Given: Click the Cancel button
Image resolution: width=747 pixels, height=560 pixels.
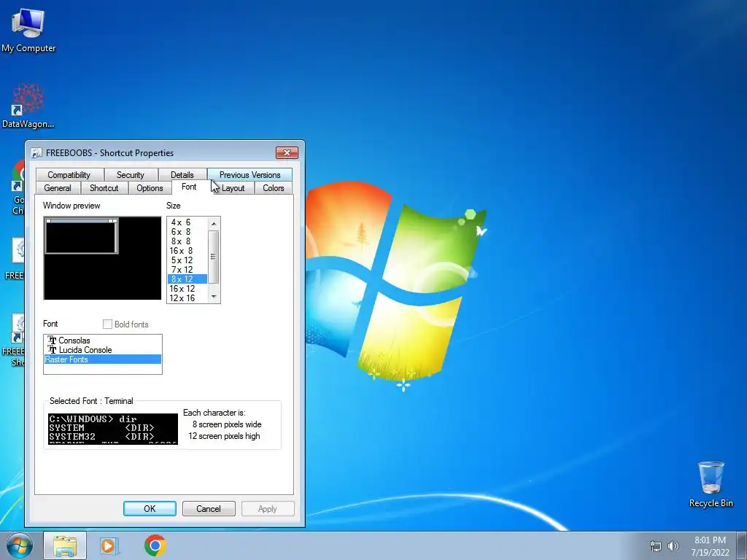Looking at the screenshot, I should [209, 508].
